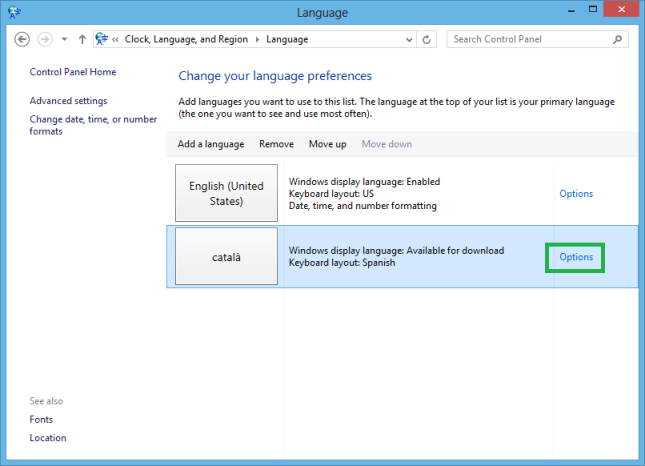645x466 pixels.
Task: Click the search magnifier icon
Action: 617,39
